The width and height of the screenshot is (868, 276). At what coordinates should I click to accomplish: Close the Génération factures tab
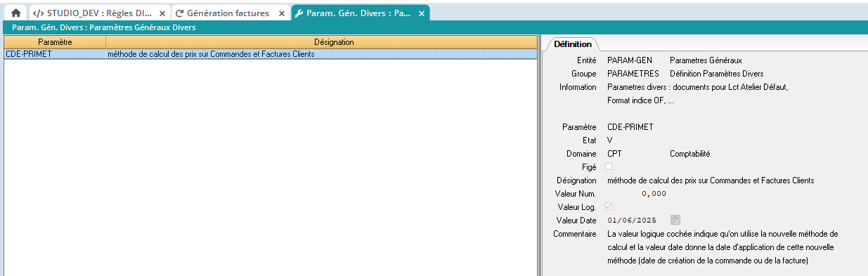click(281, 13)
